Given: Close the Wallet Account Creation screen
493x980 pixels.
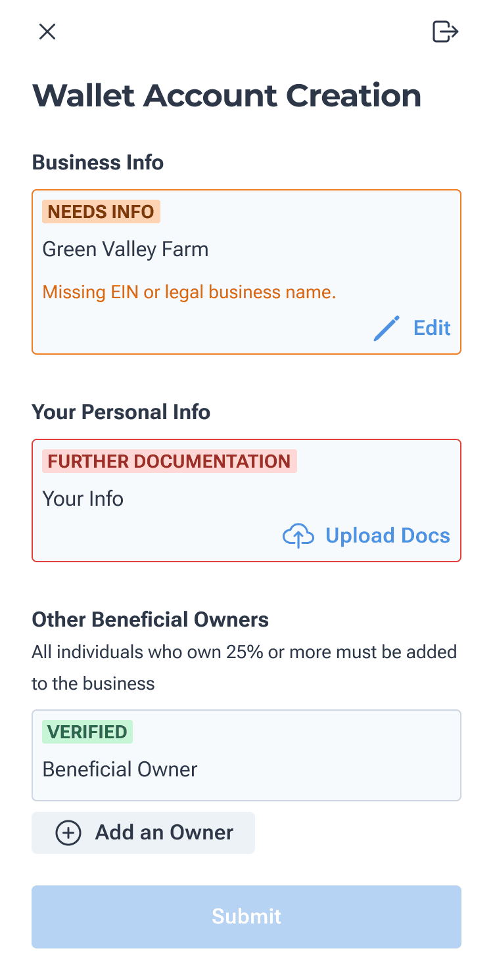Looking at the screenshot, I should [47, 32].
